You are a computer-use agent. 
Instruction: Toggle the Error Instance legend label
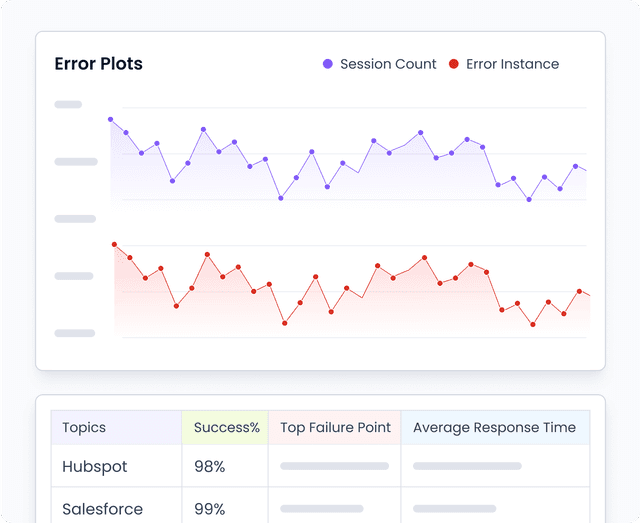point(512,64)
